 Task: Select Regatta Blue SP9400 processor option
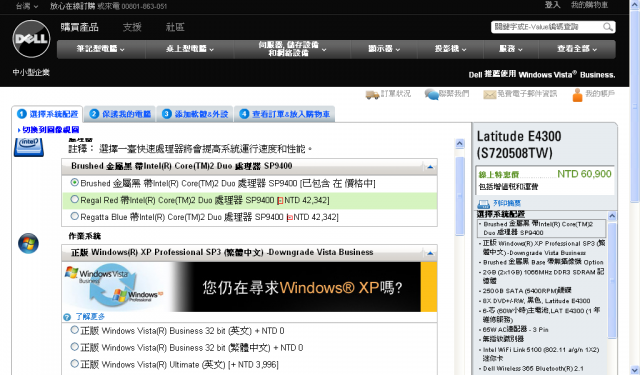[x=74, y=216]
